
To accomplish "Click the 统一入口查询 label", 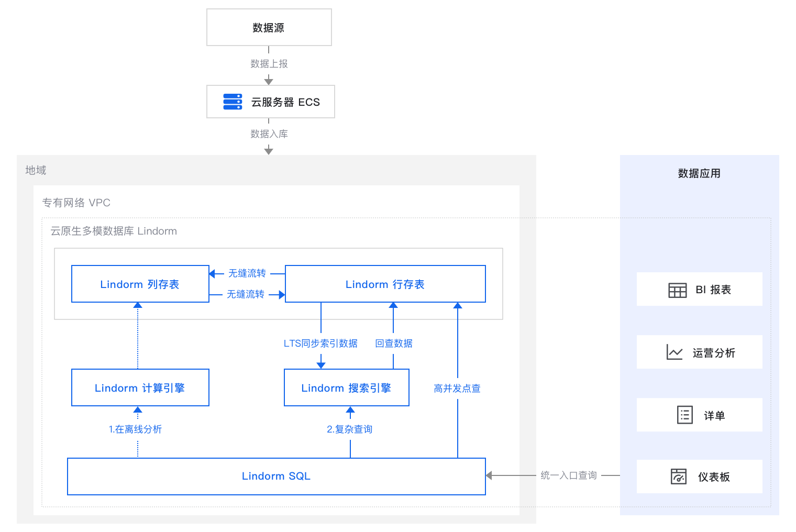I will coord(569,475).
